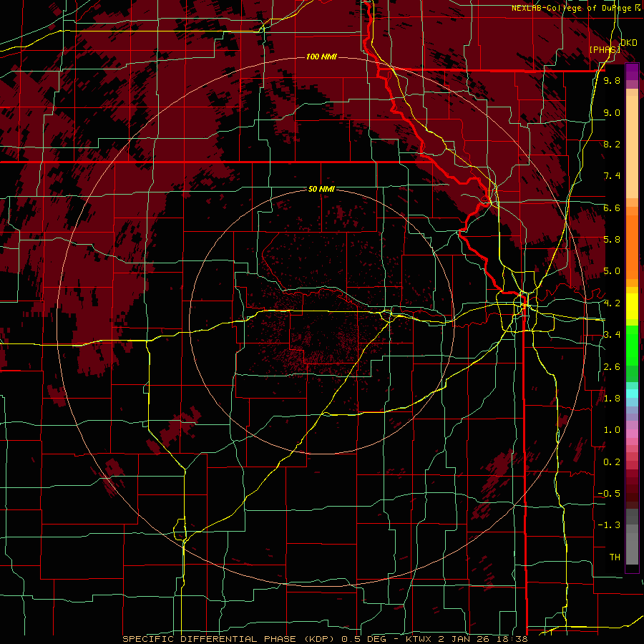Click the 9.8 value on the color scale
This screenshot has width=644, height=644.
pyautogui.click(x=612, y=80)
